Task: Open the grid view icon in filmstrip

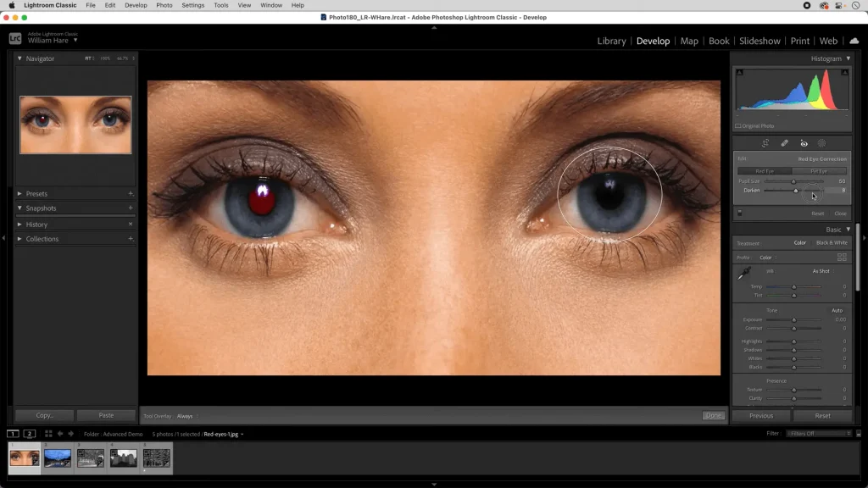Action: click(47, 433)
